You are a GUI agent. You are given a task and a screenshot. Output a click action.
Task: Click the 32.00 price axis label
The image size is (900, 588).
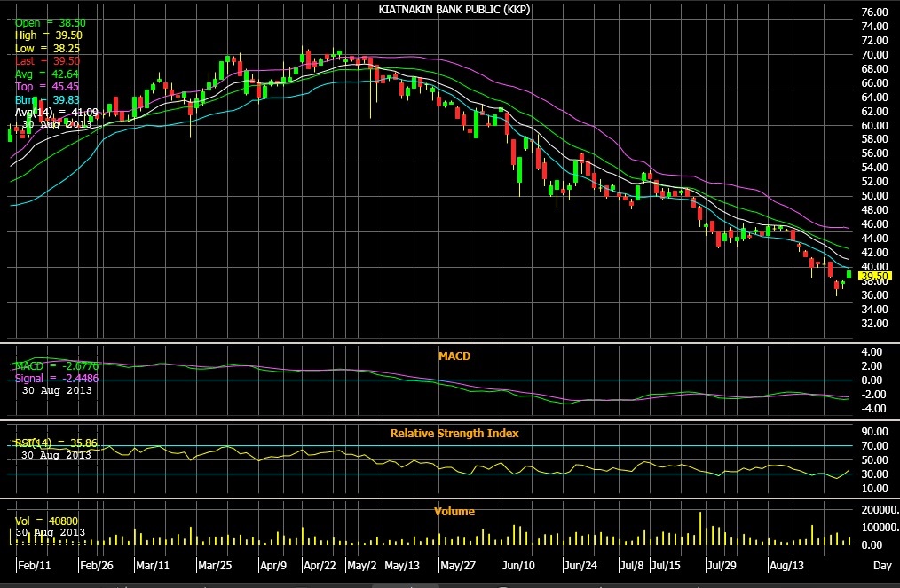coord(875,323)
